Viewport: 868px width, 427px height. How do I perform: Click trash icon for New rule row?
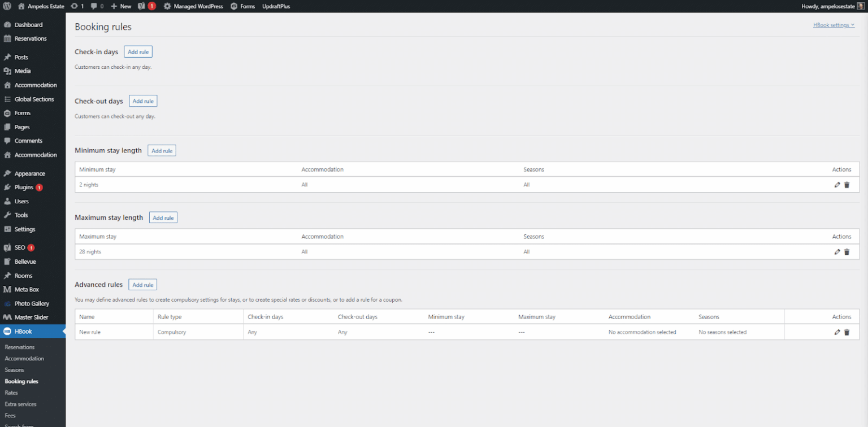point(847,332)
